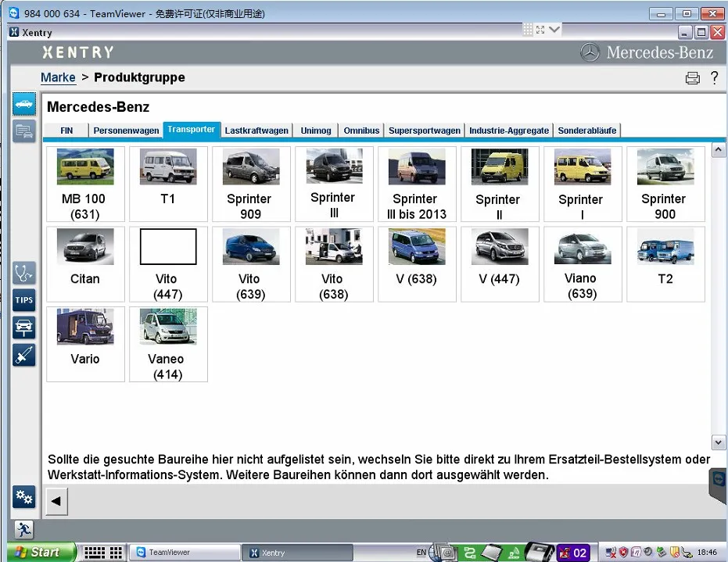Click the scrollbar down arrow
The width and height of the screenshot is (728, 562).
(x=719, y=442)
